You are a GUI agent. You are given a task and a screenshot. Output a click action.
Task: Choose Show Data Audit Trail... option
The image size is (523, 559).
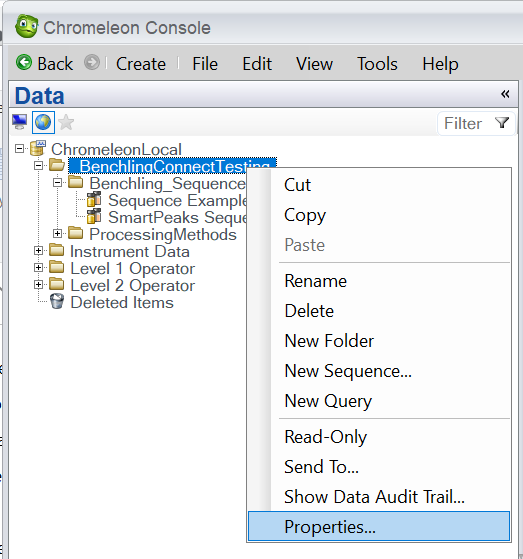coord(379,497)
